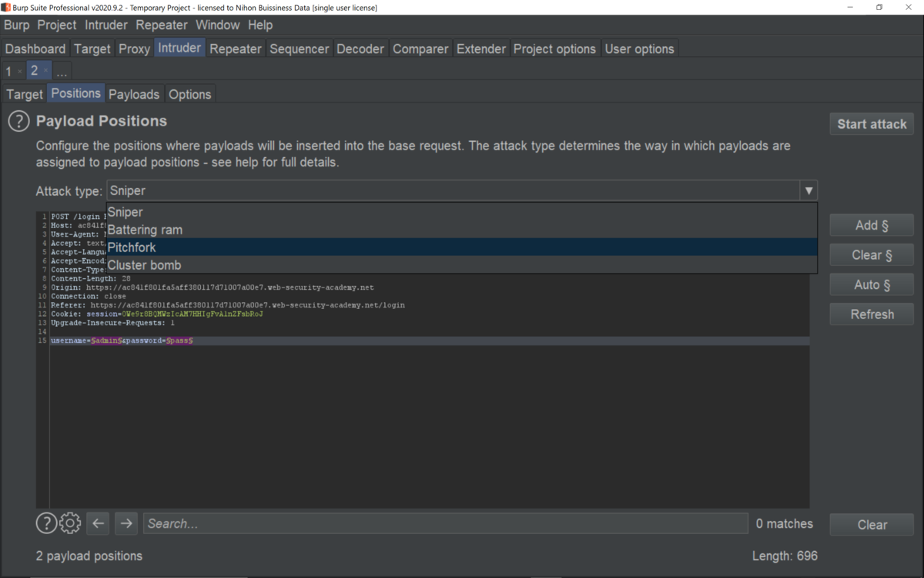The image size is (924, 578).
Task: Go to next search match arrow
Action: pos(126,523)
